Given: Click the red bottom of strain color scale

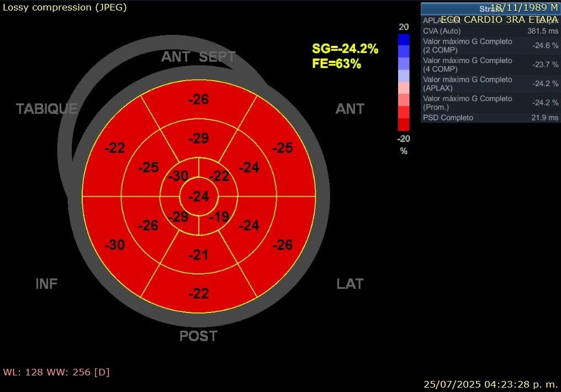Looking at the screenshot, I should coord(404,124).
